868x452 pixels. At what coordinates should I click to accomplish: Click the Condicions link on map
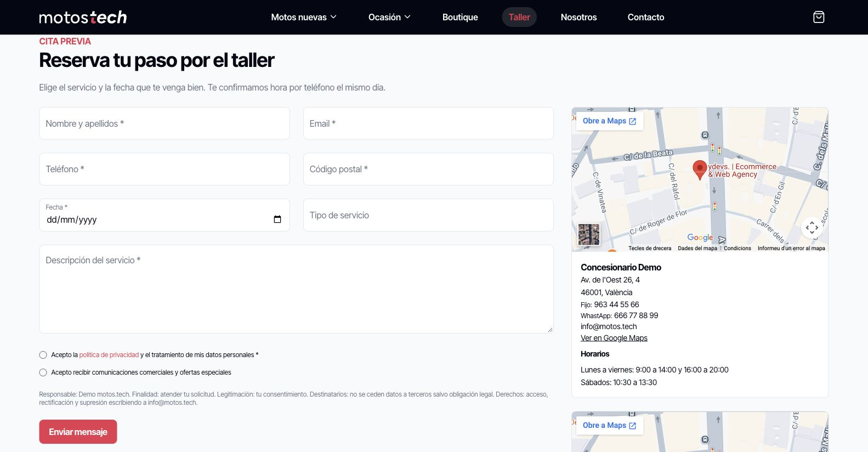(737, 248)
